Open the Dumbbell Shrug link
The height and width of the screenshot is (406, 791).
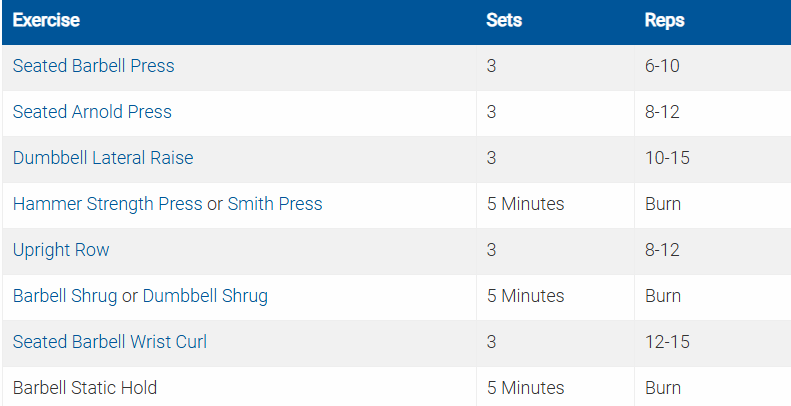(x=205, y=296)
